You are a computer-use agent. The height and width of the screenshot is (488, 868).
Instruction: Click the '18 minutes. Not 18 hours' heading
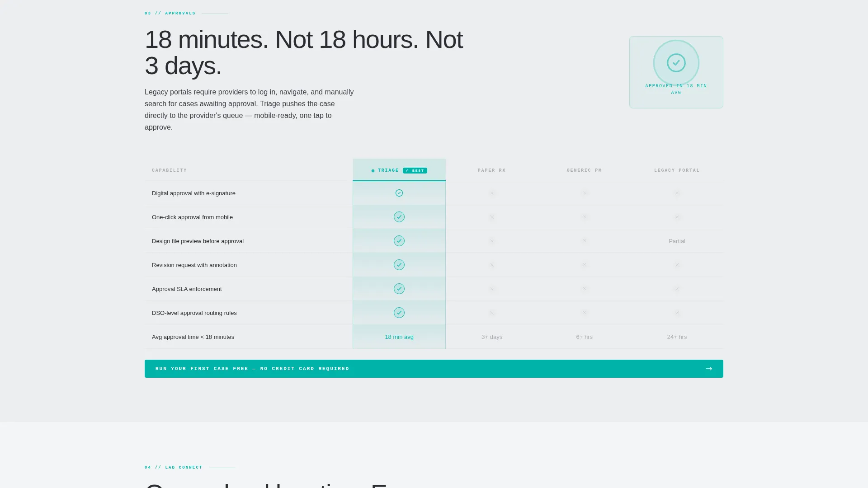[304, 52]
